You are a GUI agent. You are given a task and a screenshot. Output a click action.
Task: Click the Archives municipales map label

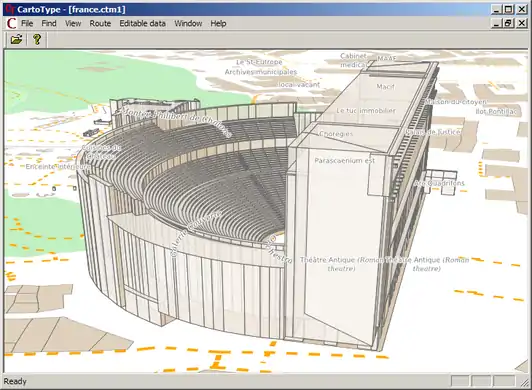pyautogui.click(x=261, y=72)
